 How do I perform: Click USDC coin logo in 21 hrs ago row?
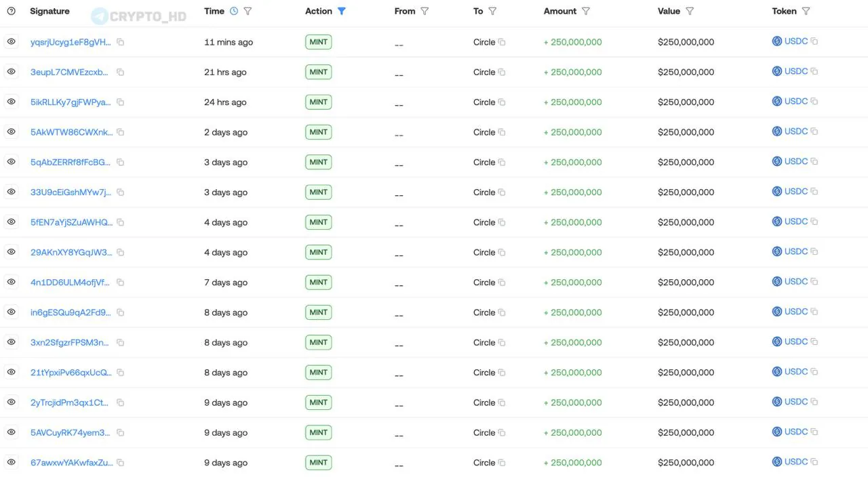coord(777,71)
